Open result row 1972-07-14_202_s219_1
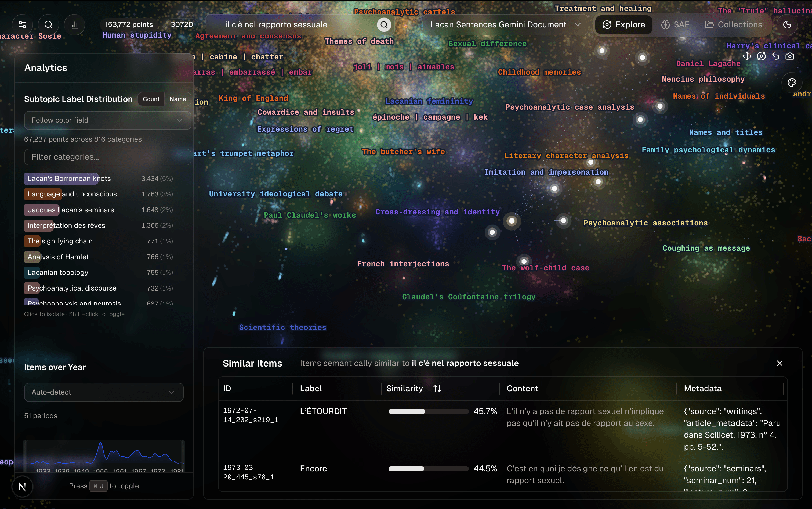This screenshot has height=509, width=812. click(x=503, y=429)
